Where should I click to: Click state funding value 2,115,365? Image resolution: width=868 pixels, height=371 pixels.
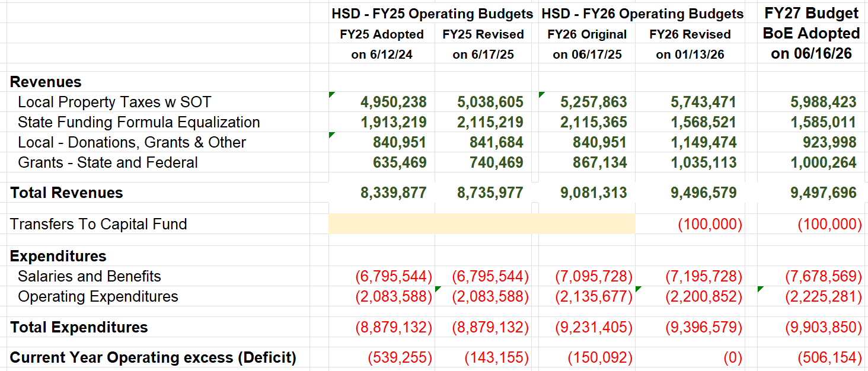click(x=593, y=122)
